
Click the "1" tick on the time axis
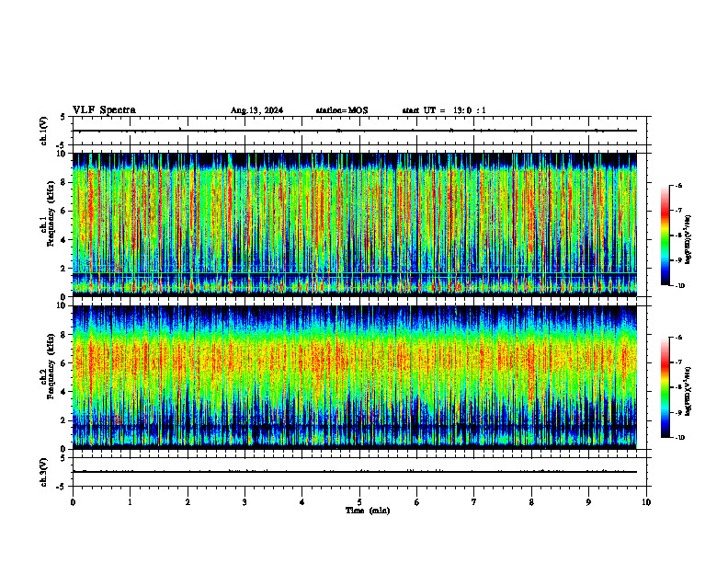coord(130,502)
